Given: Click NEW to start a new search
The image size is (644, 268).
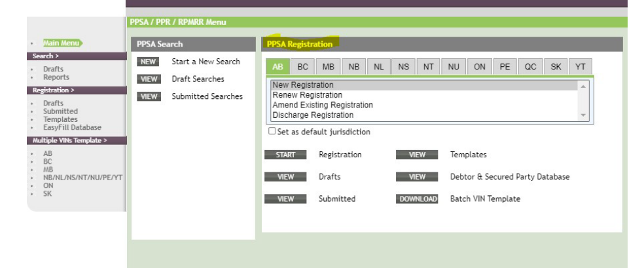Looking at the screenshot, I should 149,62.
